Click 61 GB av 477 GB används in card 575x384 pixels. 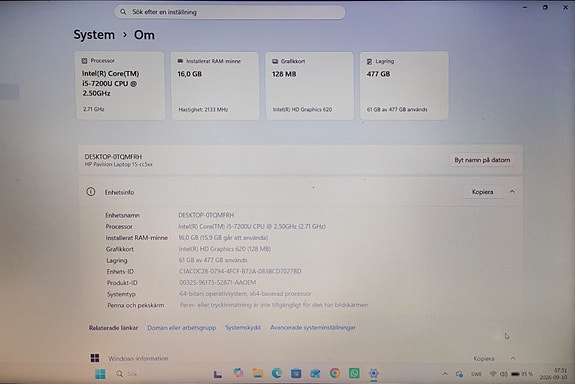[397, 109]
